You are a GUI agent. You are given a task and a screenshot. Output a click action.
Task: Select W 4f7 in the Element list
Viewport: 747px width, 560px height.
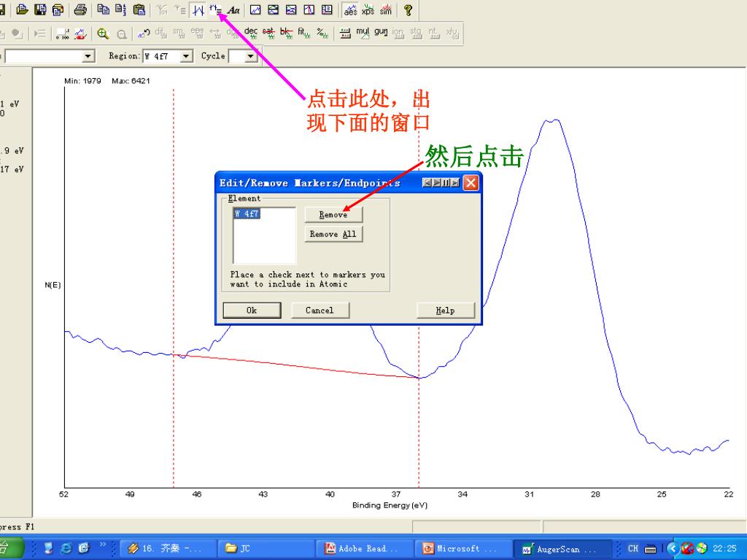[x=247, y=214]
